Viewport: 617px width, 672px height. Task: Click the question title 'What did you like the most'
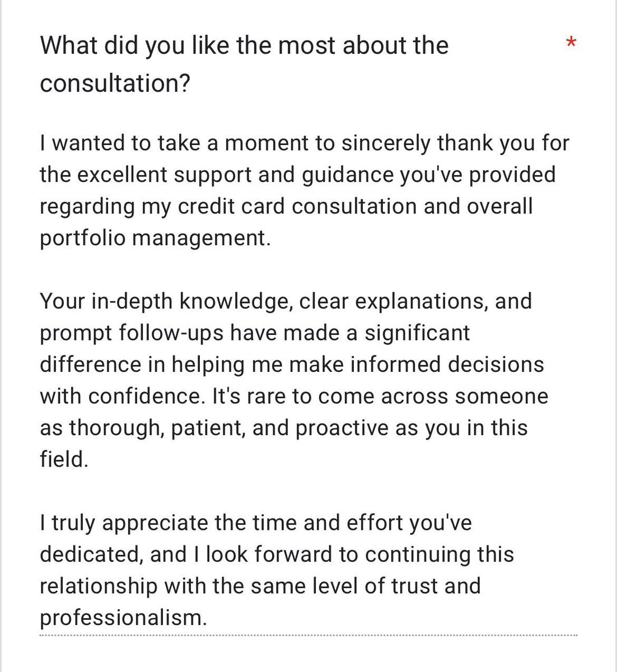244,46
